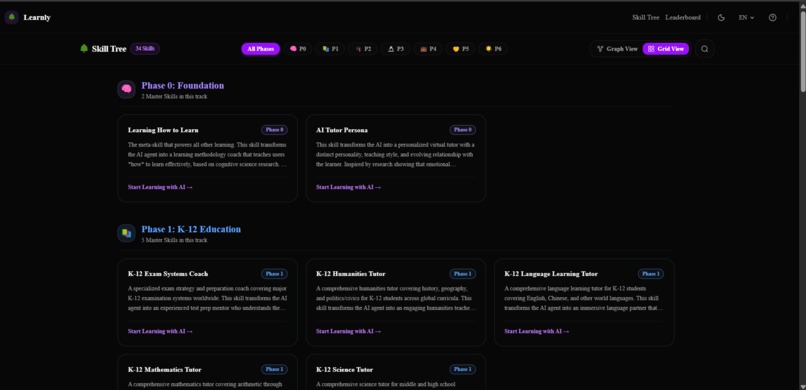Click the 34 Skills badge
Screen dimensions: 806x390
coord(145,49)
